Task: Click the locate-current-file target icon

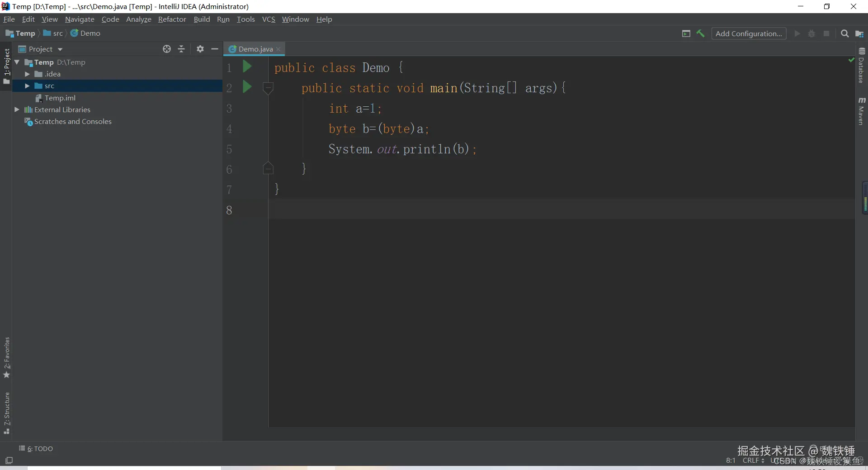Action: (167, 49)
